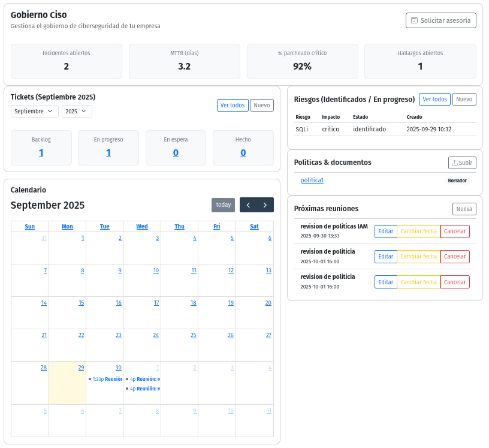This screenshot has width=489, height=448.
Task: Create a new ticket with Nuevo
Action: click(261, 106)
